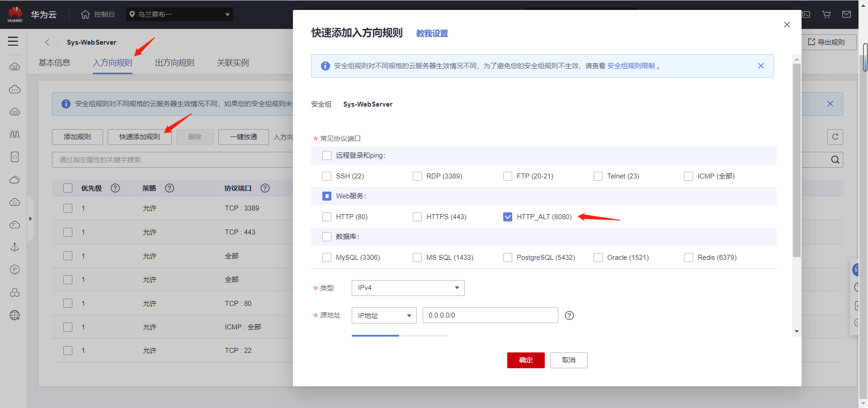Click the 控制台 console home icon

85,14
